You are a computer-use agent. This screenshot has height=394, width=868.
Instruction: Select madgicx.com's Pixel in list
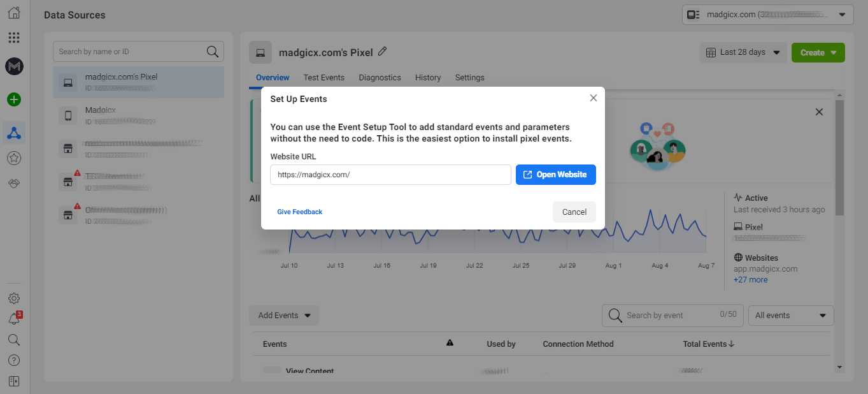tap(139, 82)
